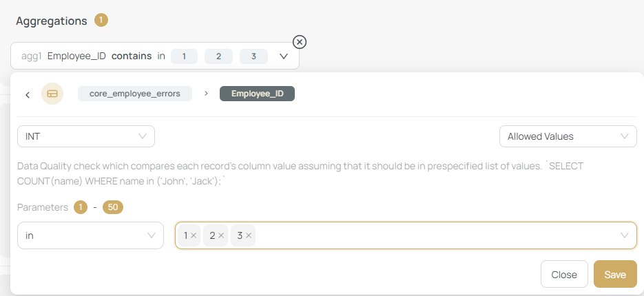644x296 pixels.
Task: Select core_employee_errors breadcrumb item
Action: coord(135,94)
